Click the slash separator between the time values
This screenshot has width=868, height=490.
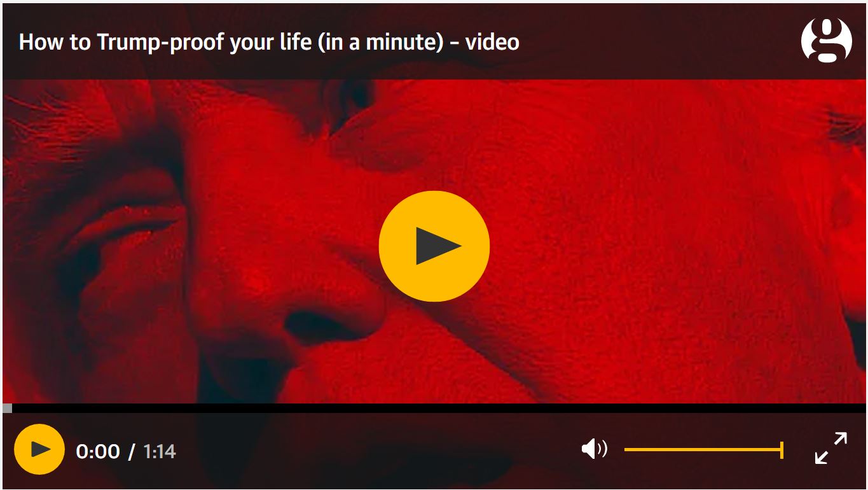[132, 451]
